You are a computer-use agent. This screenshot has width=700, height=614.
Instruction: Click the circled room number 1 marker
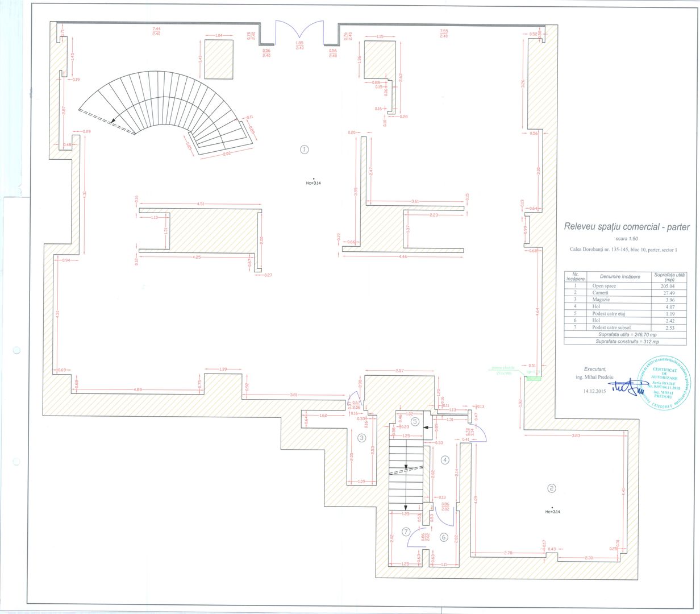tap(304, 150)
